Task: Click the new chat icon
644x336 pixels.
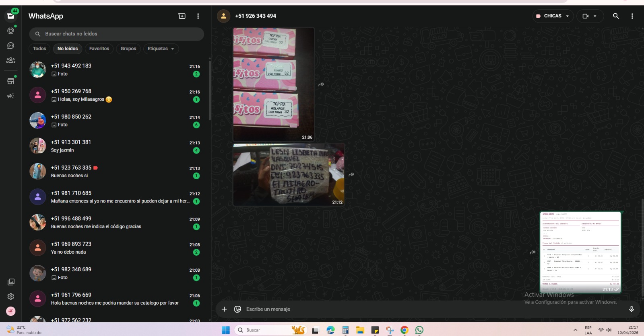Action: click(x=182, y=16)
